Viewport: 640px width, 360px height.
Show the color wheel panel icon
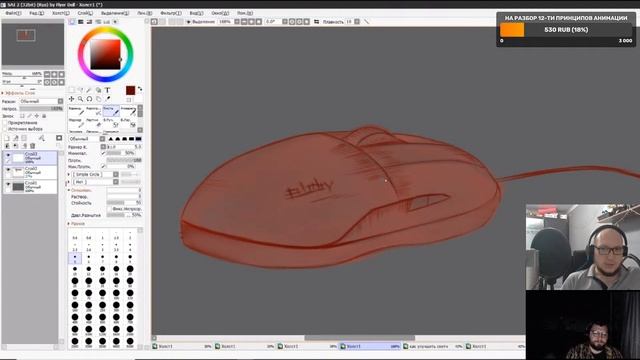(72, 22)
